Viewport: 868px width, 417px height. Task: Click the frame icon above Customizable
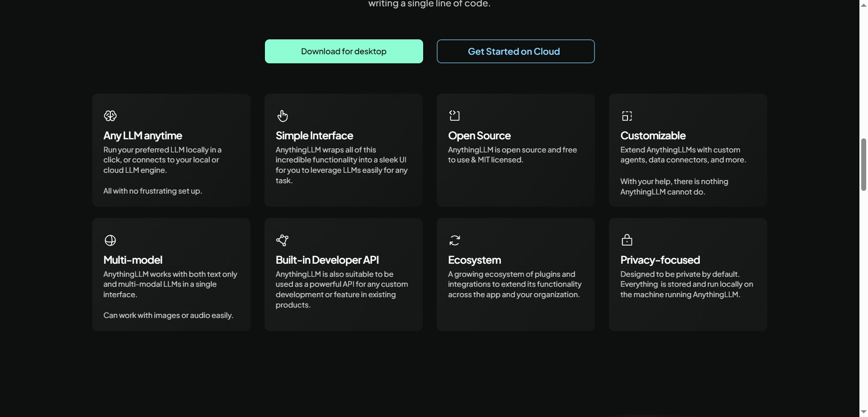pyautogui.click(x=627, y=116)
